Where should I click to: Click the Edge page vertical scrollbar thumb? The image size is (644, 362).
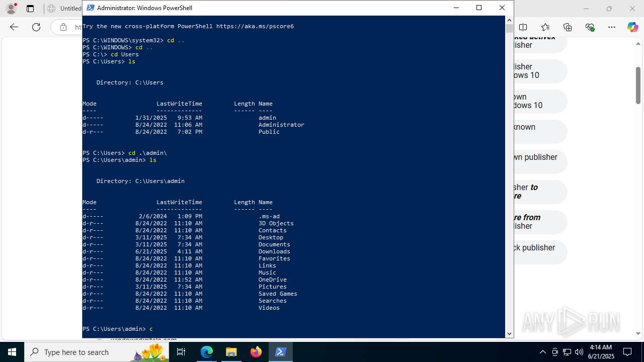click(638, 85)
